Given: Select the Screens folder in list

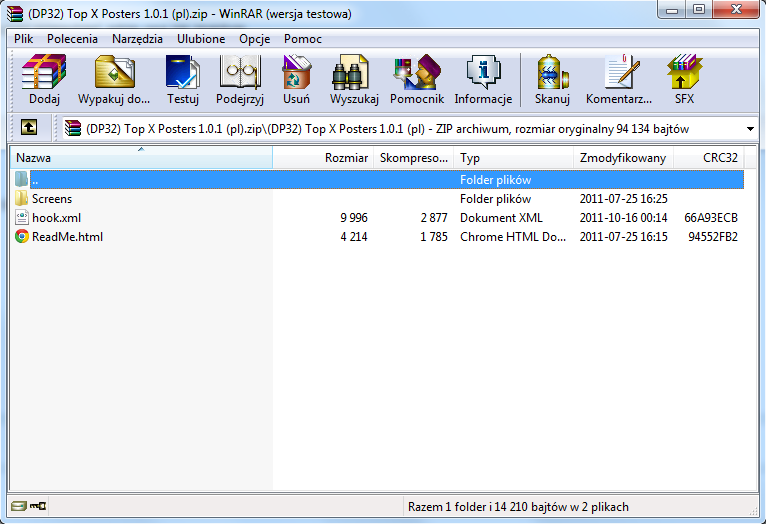Looking at the screenshot, I should pos(52,199).
